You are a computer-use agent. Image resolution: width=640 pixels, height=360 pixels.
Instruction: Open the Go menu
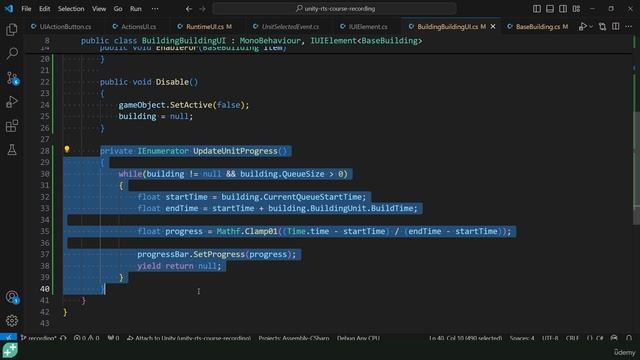(118, 9)
